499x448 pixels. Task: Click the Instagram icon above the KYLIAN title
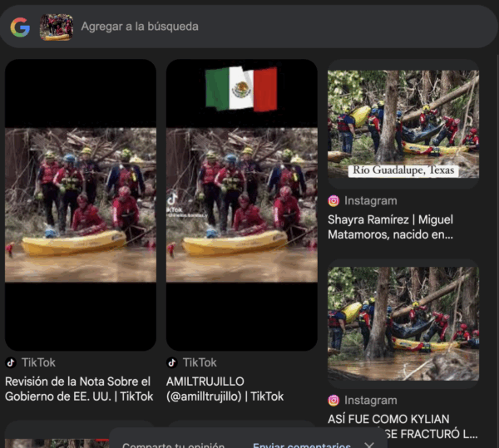333,401
